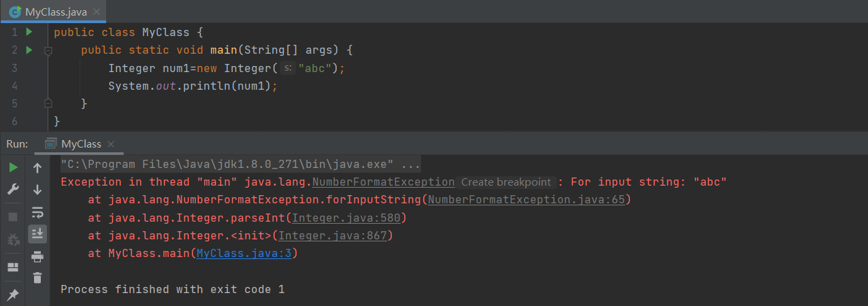
Task: Jump to MyClass.java:3 link
Action: point(244,254)
